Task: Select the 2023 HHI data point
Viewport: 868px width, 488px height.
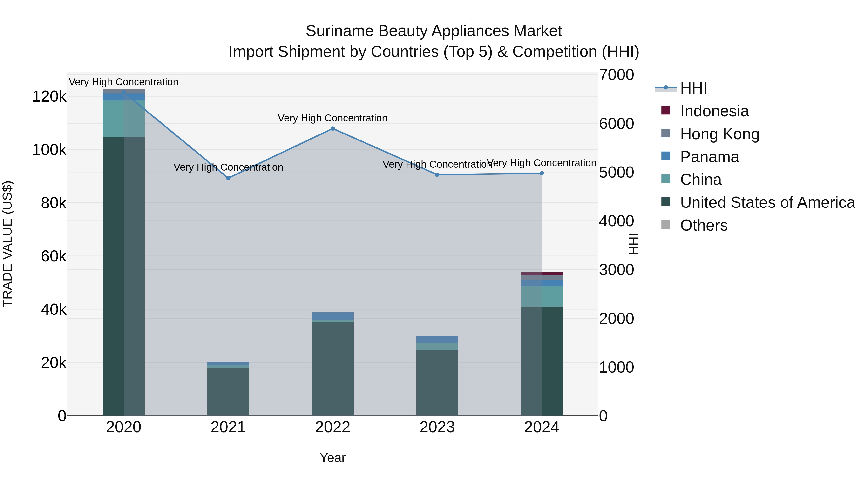Action: 437,175
